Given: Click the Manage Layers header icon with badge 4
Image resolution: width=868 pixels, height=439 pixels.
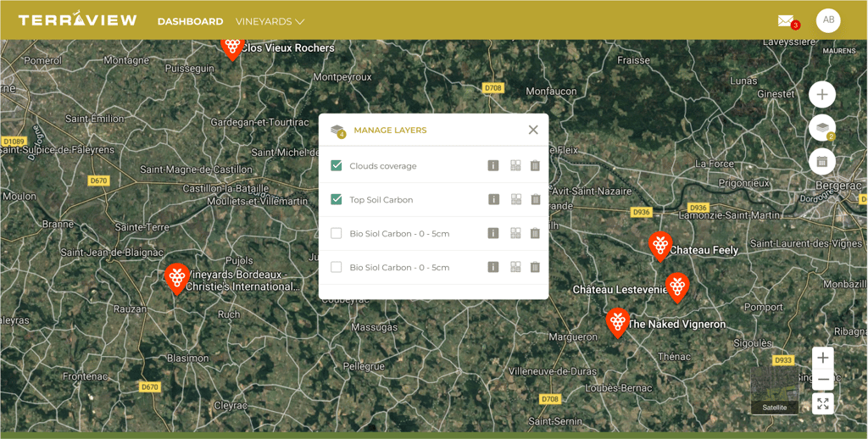Looking at the screenshot, I should point(338,131).
